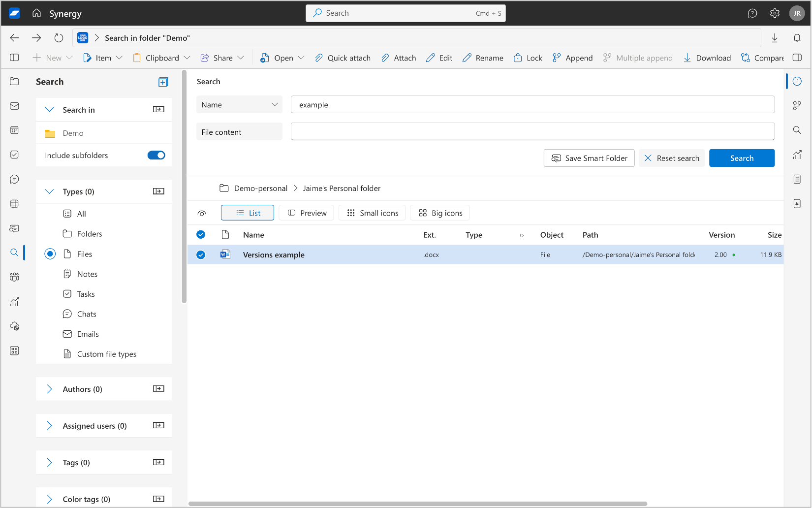This screenshot has width=812, height=508.
Task: Expand the Assigned users (0) section
Action: pyautogui.click(x=49, y=426)
